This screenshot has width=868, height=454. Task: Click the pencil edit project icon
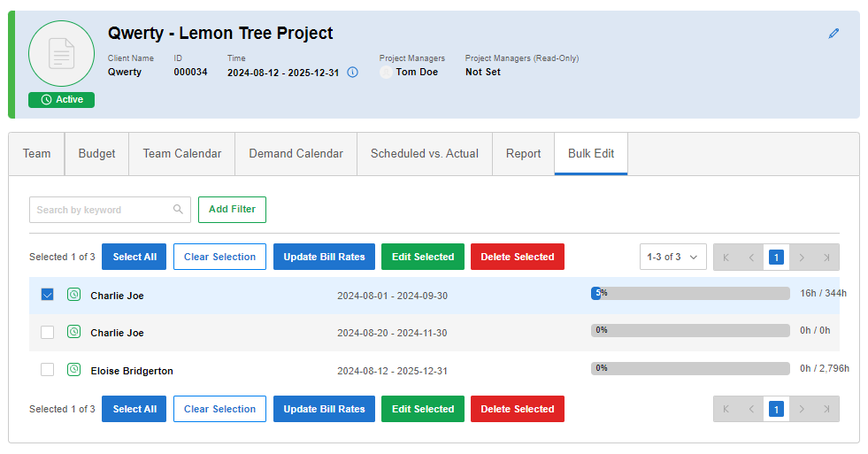833,34
